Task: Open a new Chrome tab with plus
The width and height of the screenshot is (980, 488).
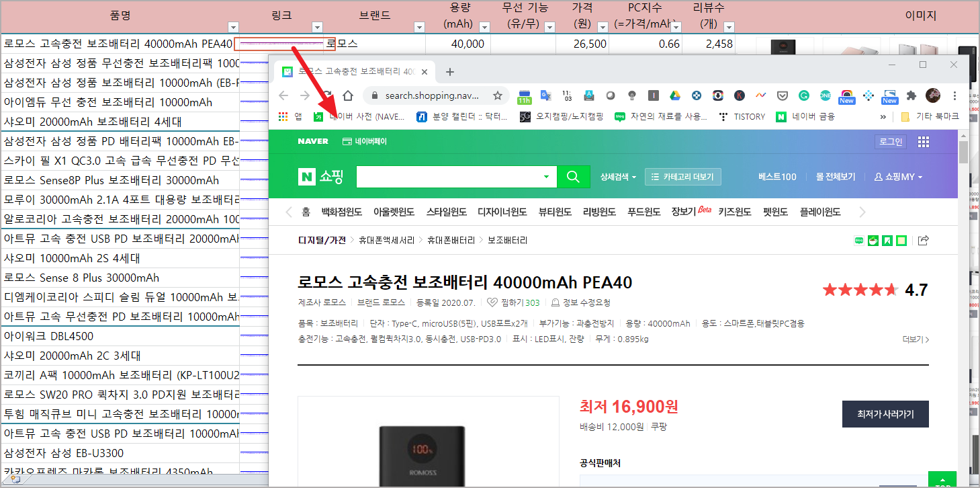Action: [x=450, y=72]
